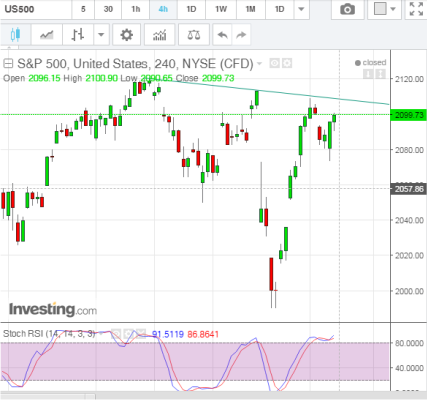
Task: Open the timeframe dropdown arrow after 1D
Action: (301, 9)
